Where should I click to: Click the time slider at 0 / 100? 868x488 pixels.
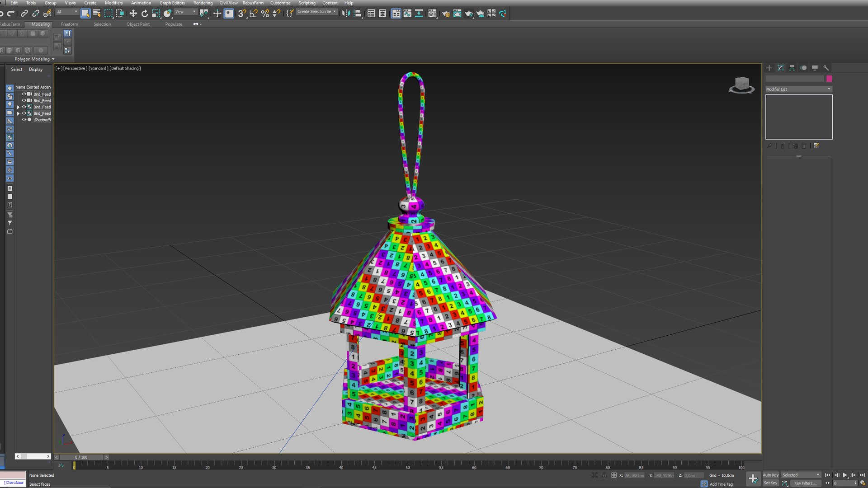[x=81, y=457]
